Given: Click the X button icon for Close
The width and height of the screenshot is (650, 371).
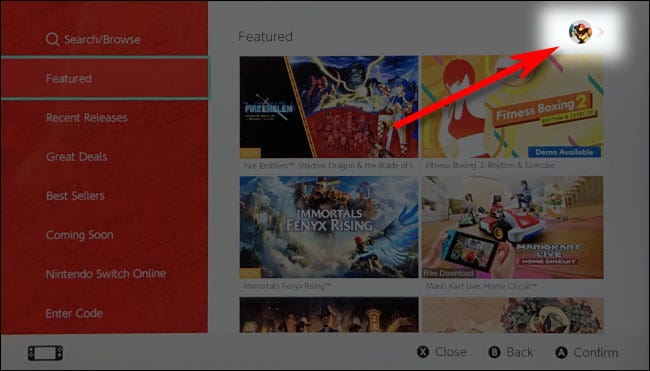Looking at the screenshot, I should pos(423,352).
